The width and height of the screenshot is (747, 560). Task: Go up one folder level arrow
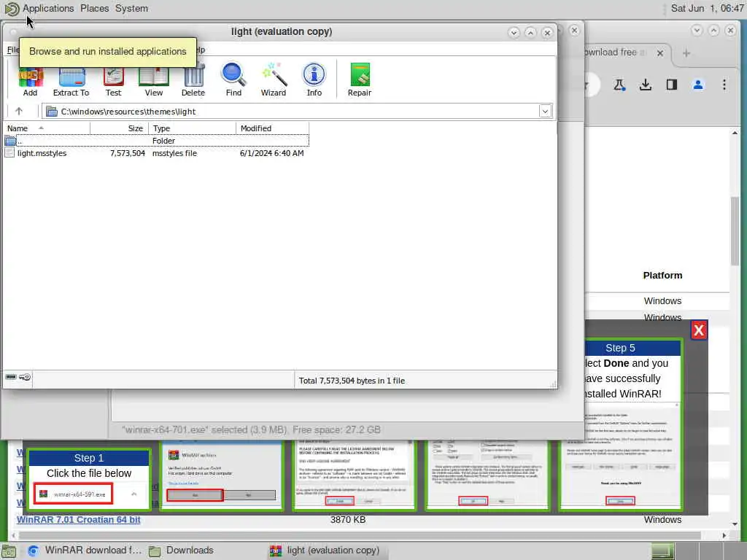pos(19,111)
